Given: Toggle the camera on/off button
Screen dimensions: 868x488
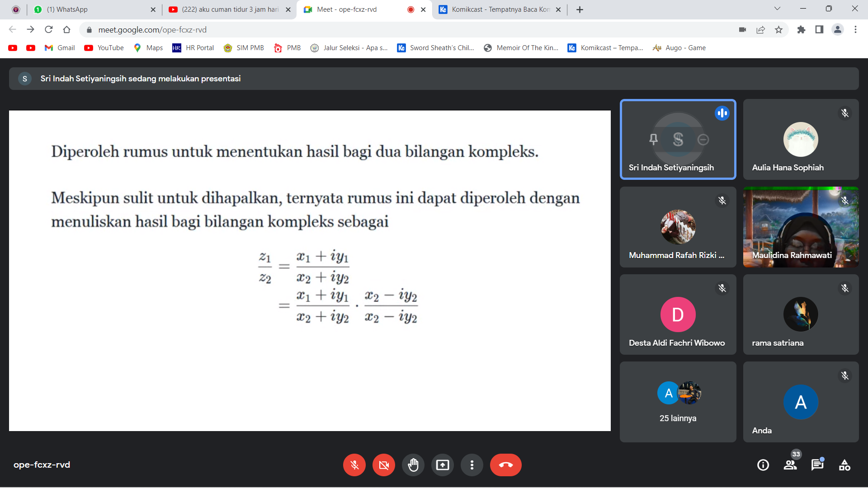Looking at the screenshot, I should point(383,465).
